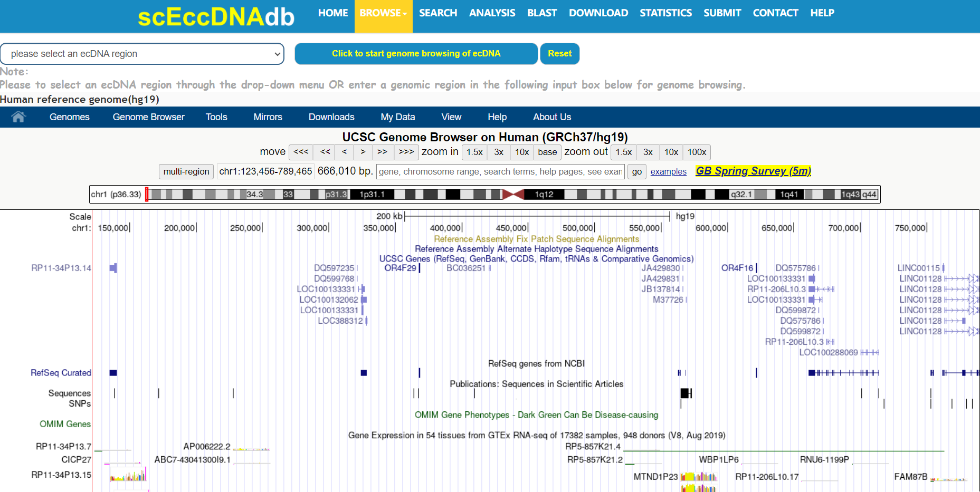Zoom out 3x
This screenshot has width=980, height=492.
coord(648,152)
